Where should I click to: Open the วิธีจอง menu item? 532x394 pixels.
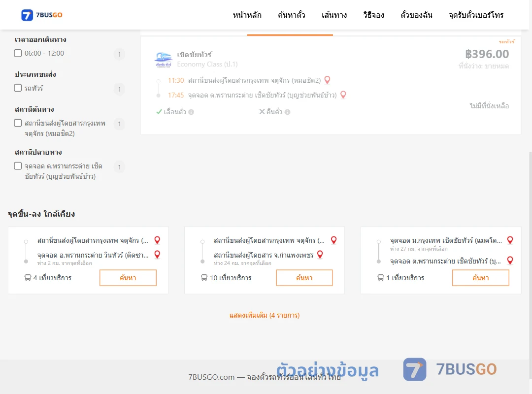(373, 15)
